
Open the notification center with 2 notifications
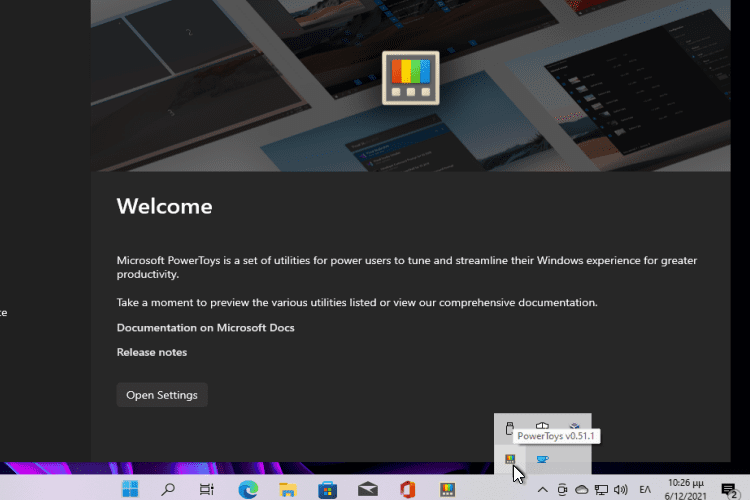[x=728, y=489]
